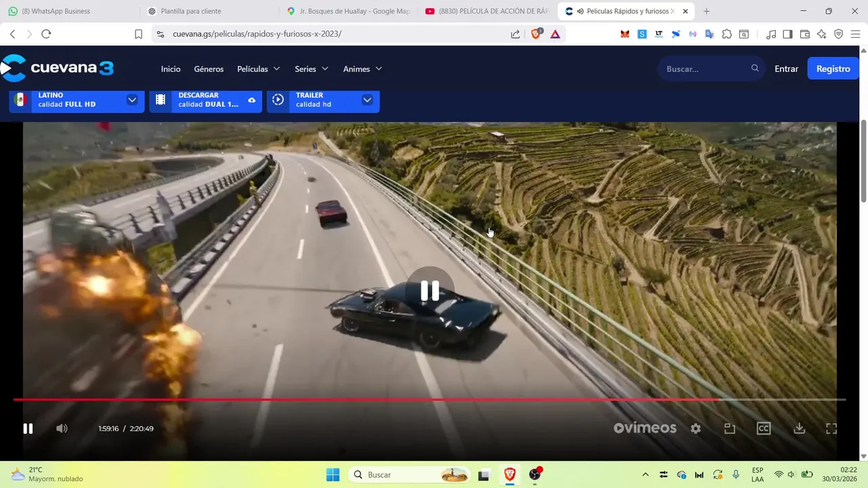Mute the video volume speaker icon
868x488 pixels.
click(62, 428)
